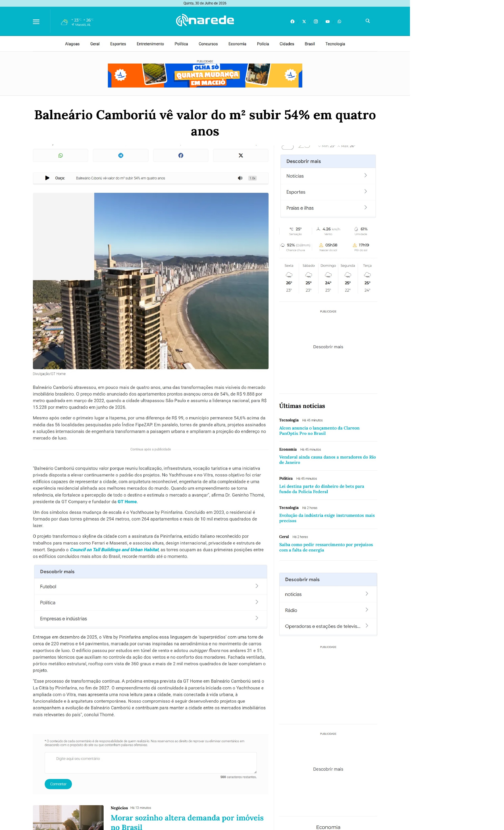Viewport: 504px width, 830px height.
Task: Play the article audio
Action: pos(47,178)
